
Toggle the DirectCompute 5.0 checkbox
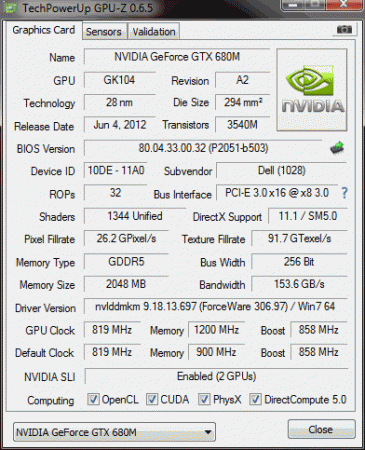[255, 399]
